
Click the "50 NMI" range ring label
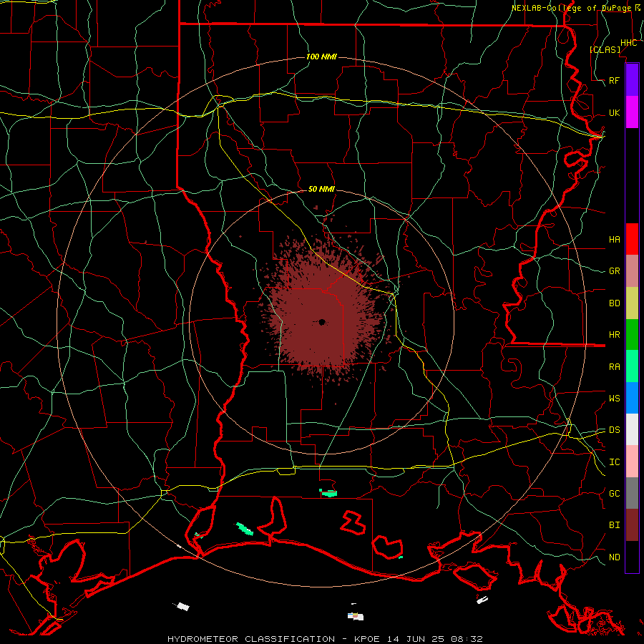click(x=321, y=189)
